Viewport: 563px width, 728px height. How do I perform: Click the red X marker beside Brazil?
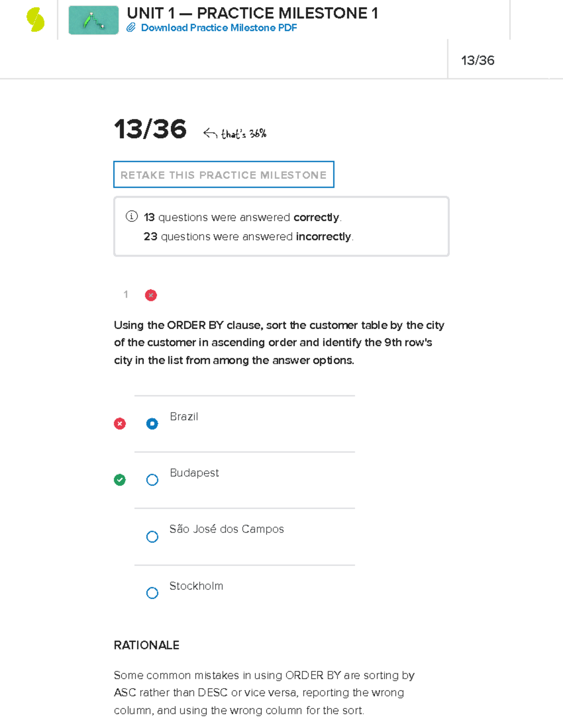pyautogui.click(x=120, y=424)
